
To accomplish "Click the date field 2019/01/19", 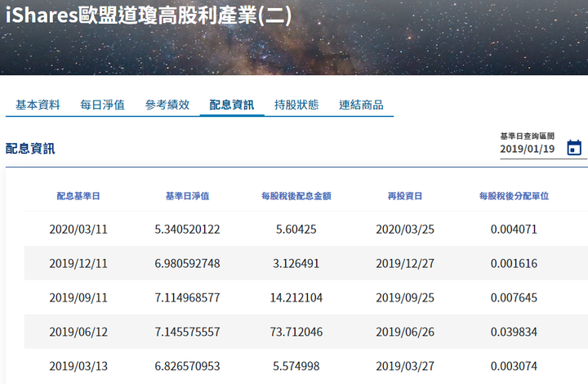I will coord(528,149).
